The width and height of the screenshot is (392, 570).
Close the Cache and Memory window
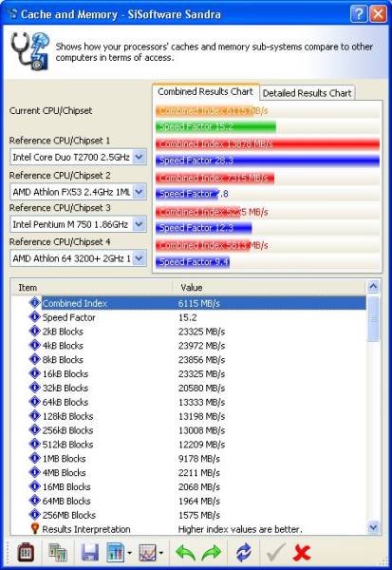tap(378, 14)
